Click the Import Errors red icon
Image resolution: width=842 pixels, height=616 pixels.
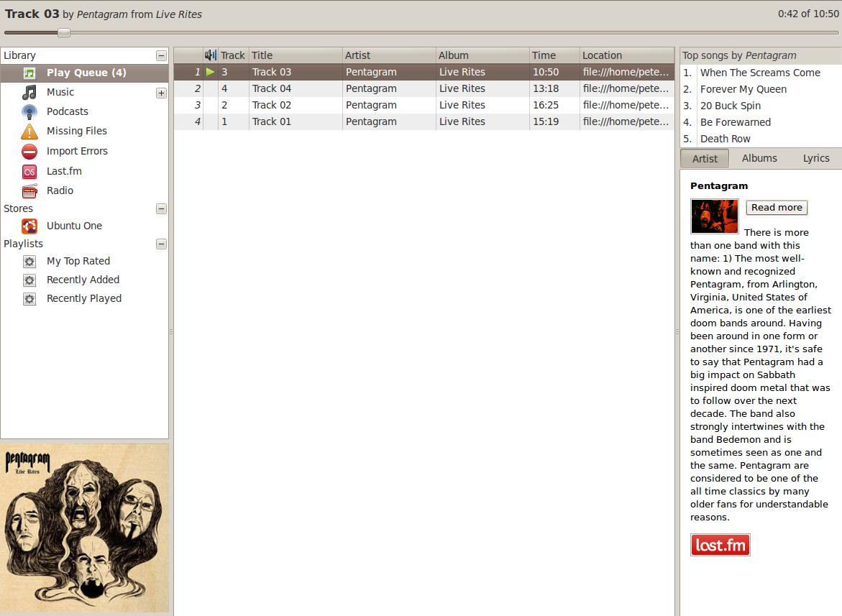pyautogui.click(x=29, y=152)
